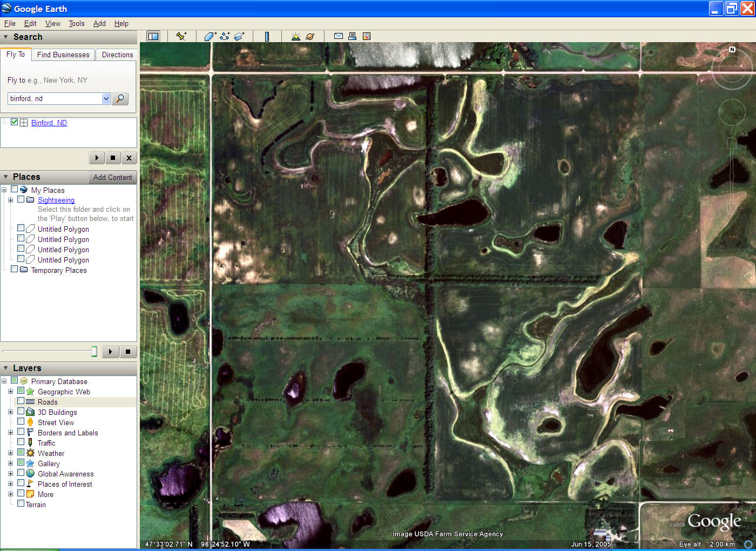Uncheck the Binford, ND search result
756x551 pixels.
14,122
